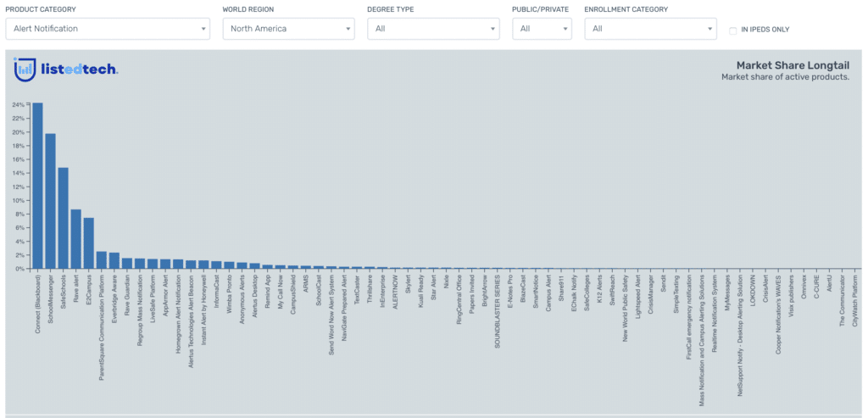Click the Connect (Blackboard) axis label
Viewport: 868px width, 418px height.
37,303
